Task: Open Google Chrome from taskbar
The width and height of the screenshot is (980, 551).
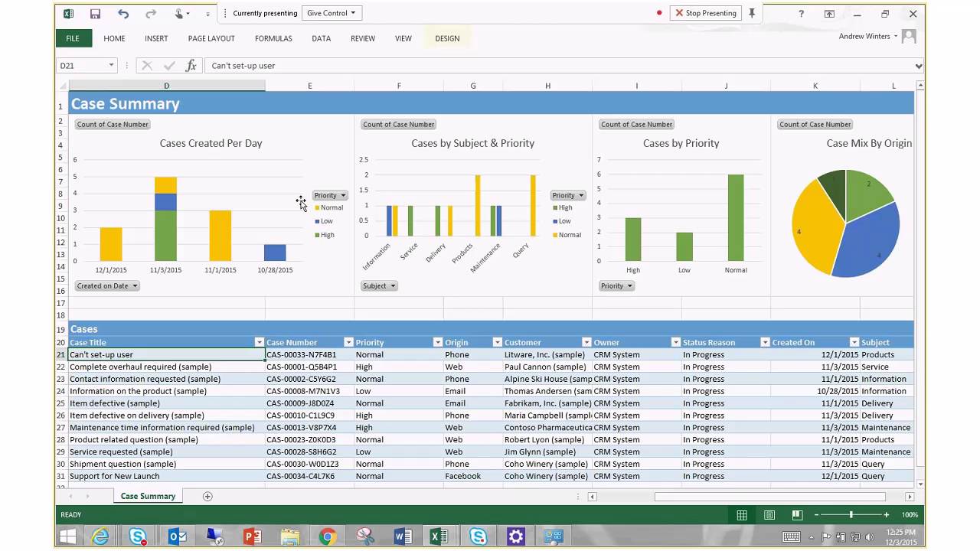Action: (328, 536)
